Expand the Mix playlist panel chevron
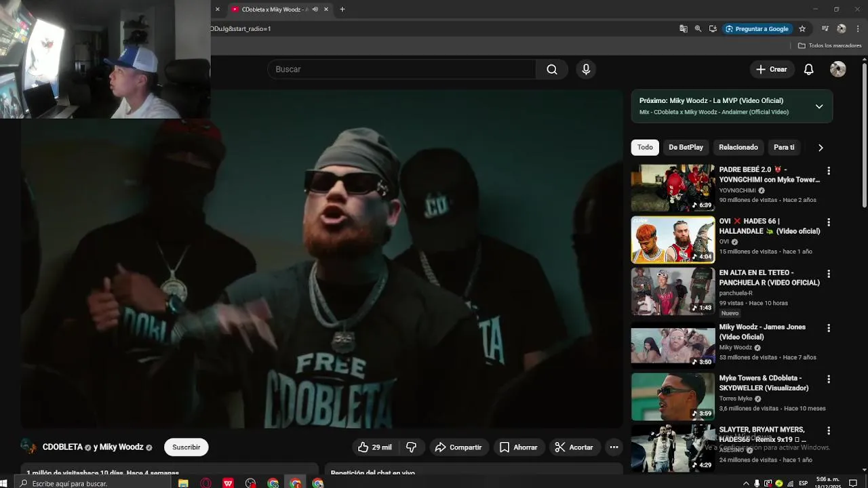Screen dimensions: 868x488 (x=819, y=106)
